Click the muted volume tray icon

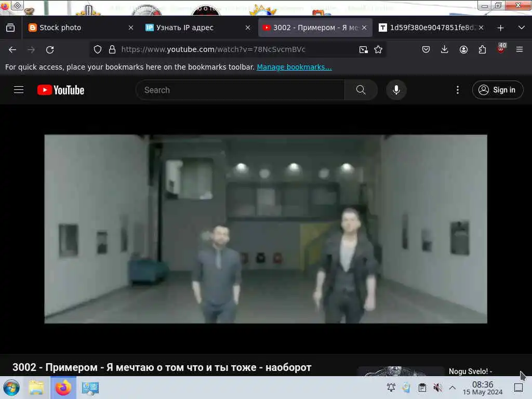(x=437, y=388)
